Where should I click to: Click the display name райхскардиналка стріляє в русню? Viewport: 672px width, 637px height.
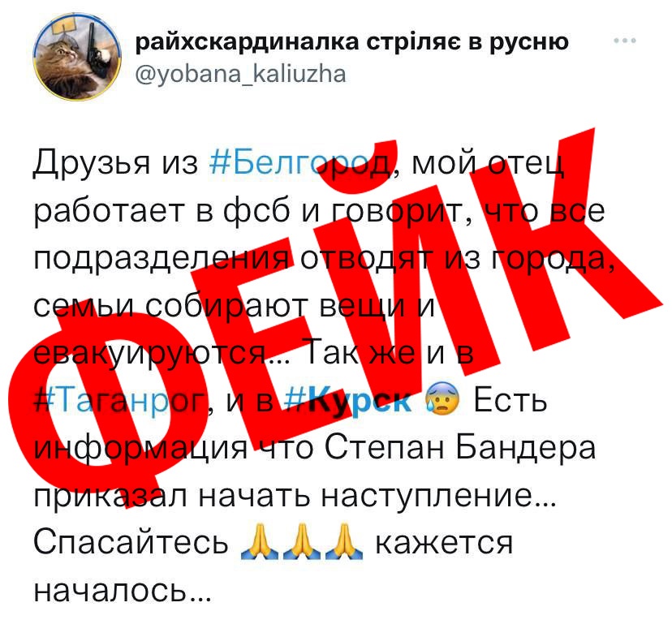352,42
